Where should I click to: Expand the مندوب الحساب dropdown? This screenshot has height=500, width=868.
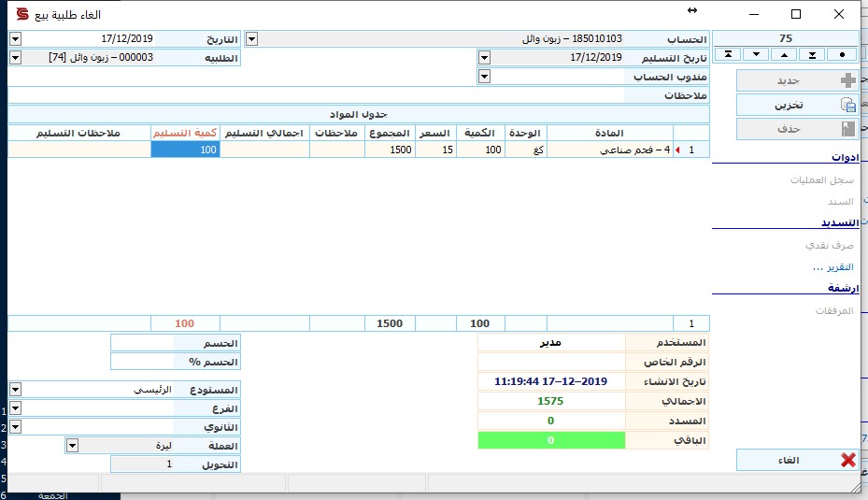coord(484,77)
